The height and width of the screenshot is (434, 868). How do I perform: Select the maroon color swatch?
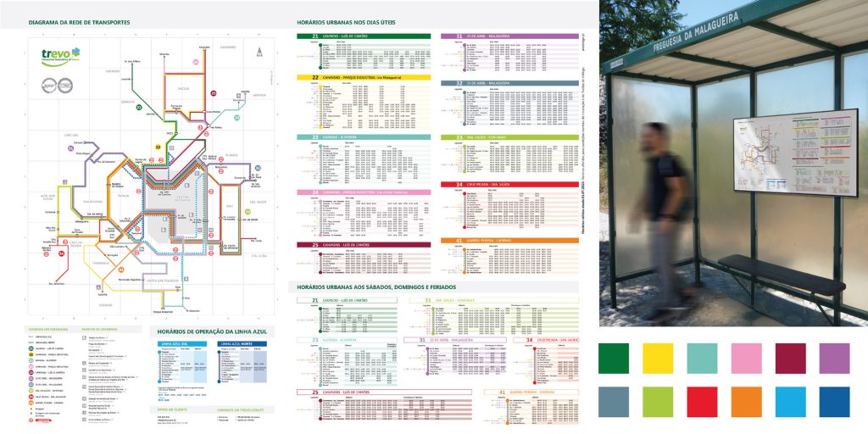coord(791,359)
